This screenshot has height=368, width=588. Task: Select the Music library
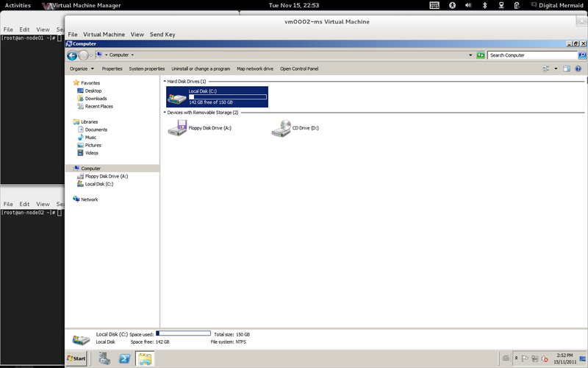[x=90, y=138]
